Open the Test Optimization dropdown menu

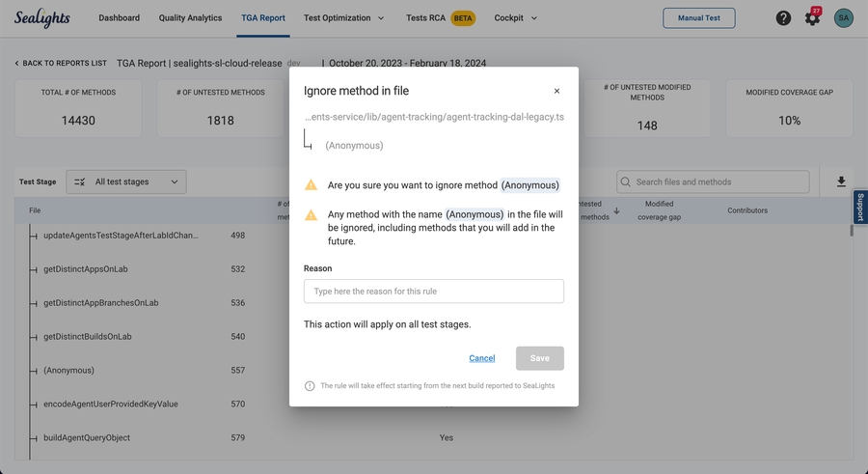(x=343, y=17)
